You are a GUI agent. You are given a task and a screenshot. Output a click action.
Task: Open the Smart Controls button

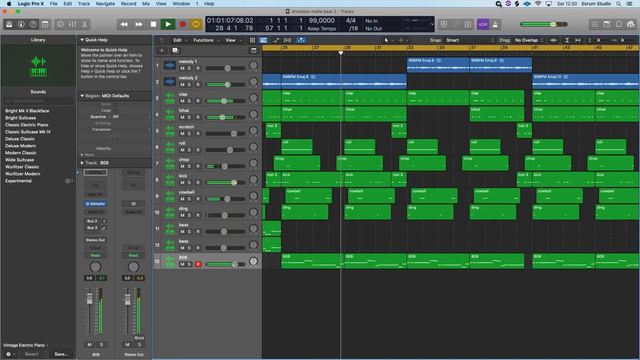click(60, 24)
